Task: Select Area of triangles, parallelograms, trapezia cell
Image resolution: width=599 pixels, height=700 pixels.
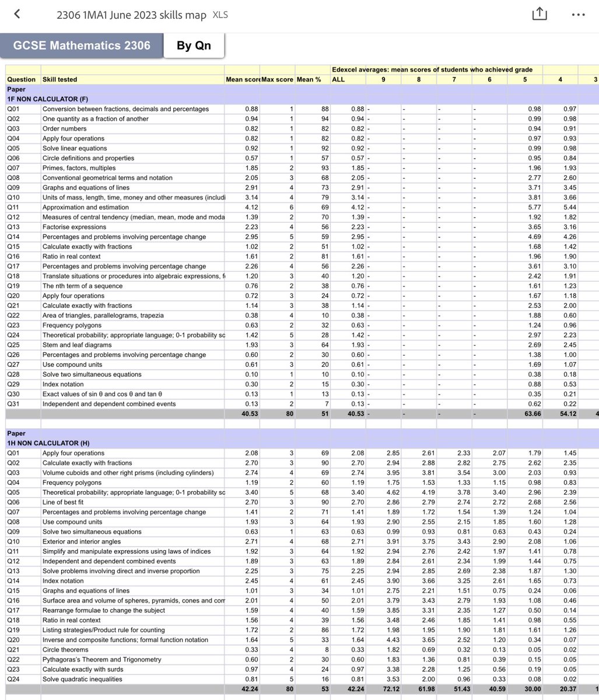Action: coord(132,316)
